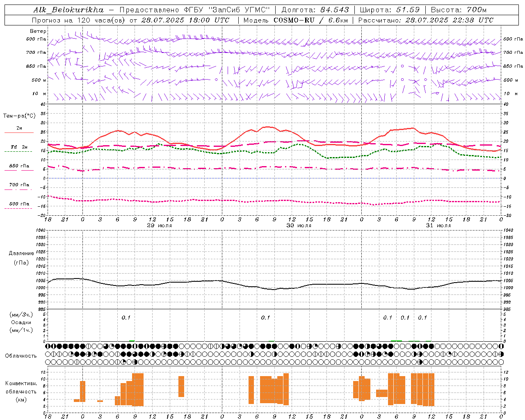Screen dimensions: 525x420
Task: Click the '(мм/1ч.)' precipitation unit label
Action: coord(21,330)
